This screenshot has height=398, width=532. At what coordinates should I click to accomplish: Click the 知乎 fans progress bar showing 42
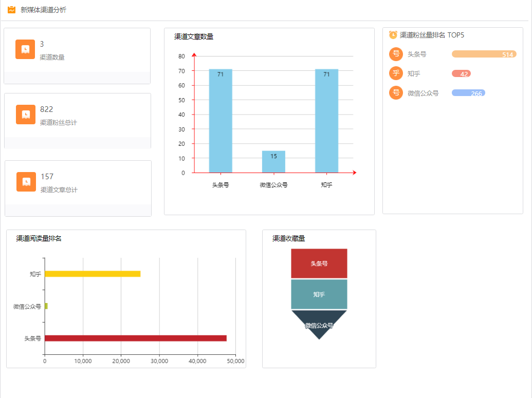click(461, 73)
